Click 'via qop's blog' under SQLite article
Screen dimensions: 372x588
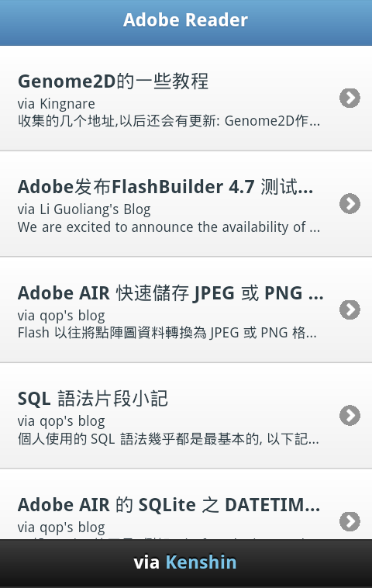point(61,527)
